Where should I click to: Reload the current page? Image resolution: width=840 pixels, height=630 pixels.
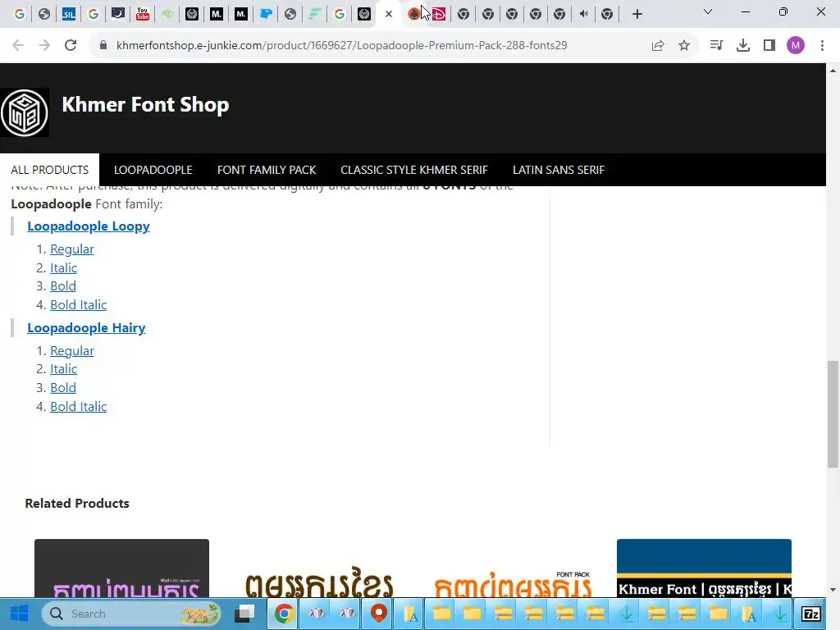pyautogui.click(x=71, y=46)
